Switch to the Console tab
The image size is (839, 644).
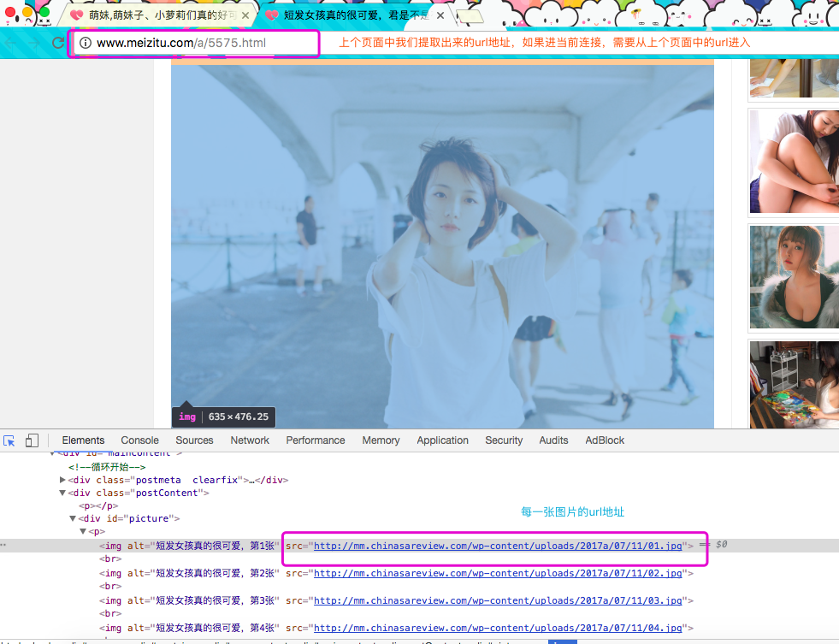139,440
